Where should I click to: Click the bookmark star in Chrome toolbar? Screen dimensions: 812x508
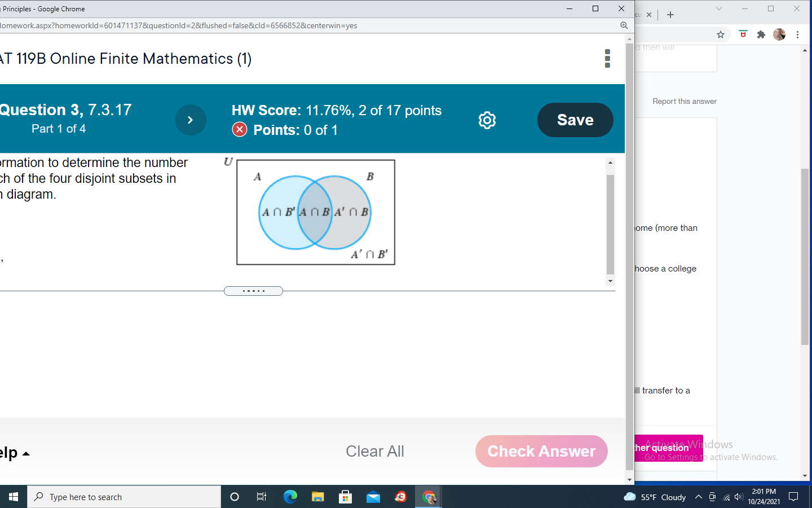click(x=720, y=34)
